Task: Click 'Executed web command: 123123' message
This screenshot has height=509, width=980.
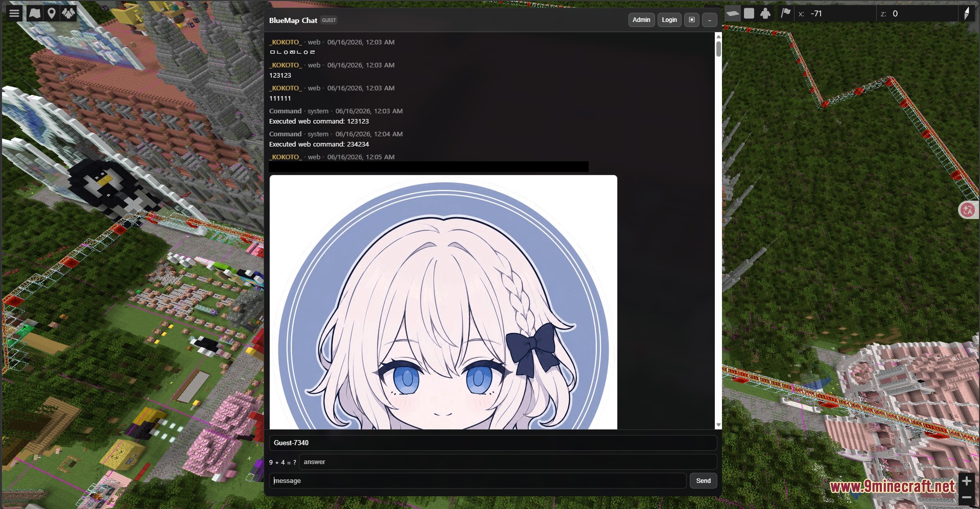Action: [319, 122]
